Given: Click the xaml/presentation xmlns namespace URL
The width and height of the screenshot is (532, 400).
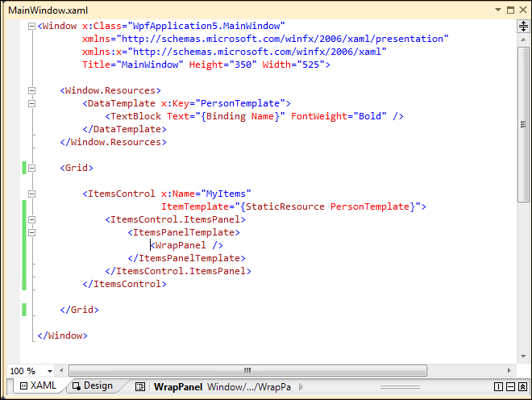Looking at the screenshot, I should (x=282, y=39).
